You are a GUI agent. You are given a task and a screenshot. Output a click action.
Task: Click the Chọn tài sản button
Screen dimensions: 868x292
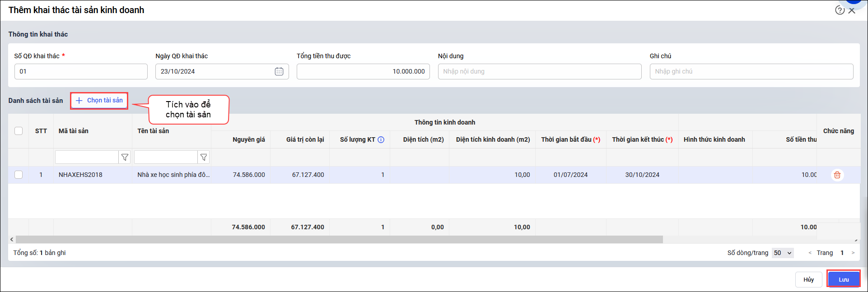click(x=99, y=101)
